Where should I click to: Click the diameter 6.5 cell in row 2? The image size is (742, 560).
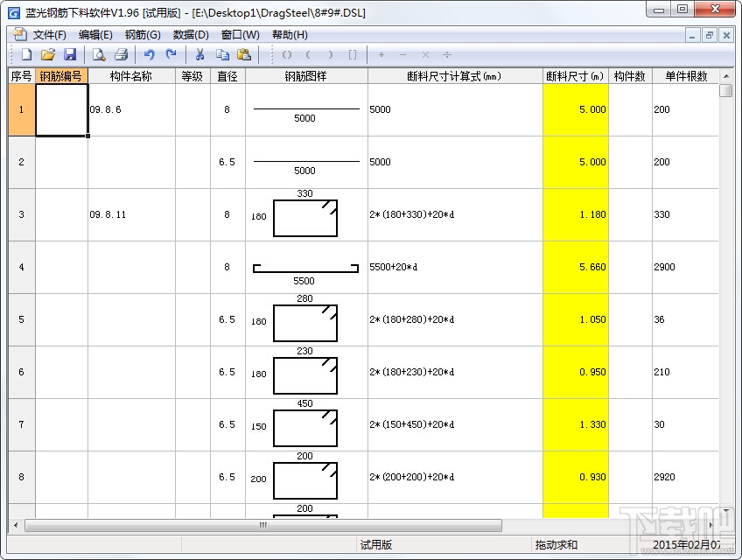(227, 163)
